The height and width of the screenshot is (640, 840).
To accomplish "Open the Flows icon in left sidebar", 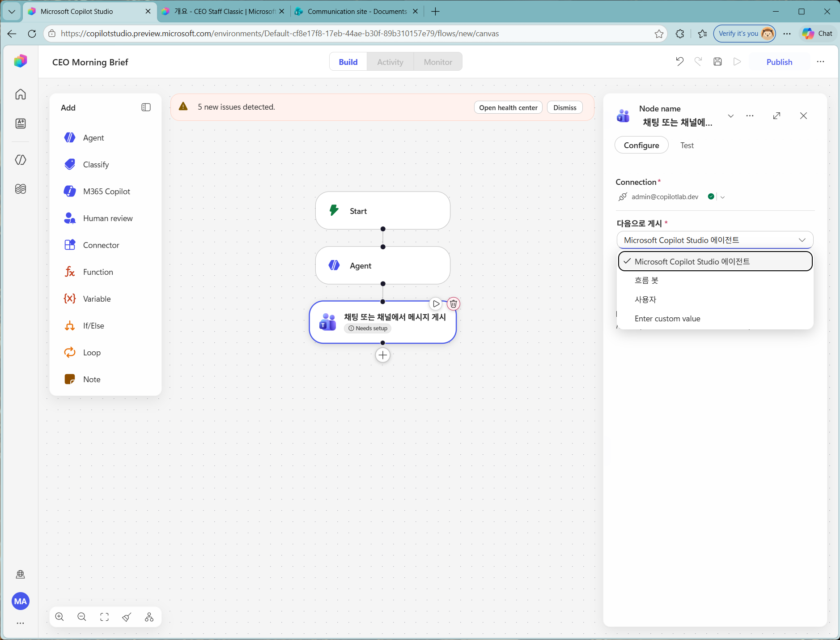I will pyautogui.click(x=21, y=160).
